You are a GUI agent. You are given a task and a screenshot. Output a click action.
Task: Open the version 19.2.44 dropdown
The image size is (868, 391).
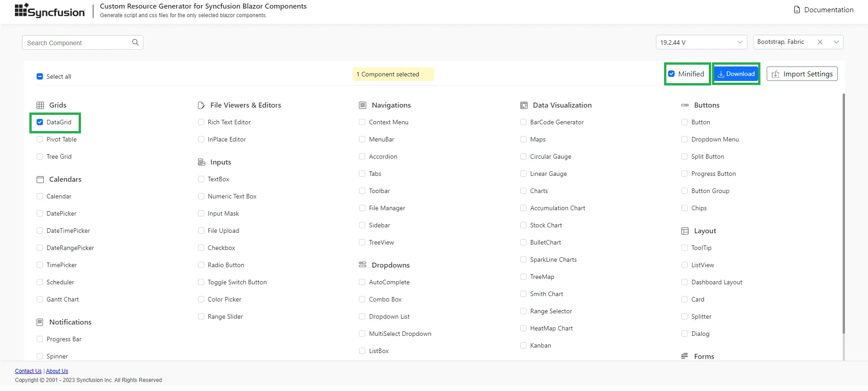(701, 42)
